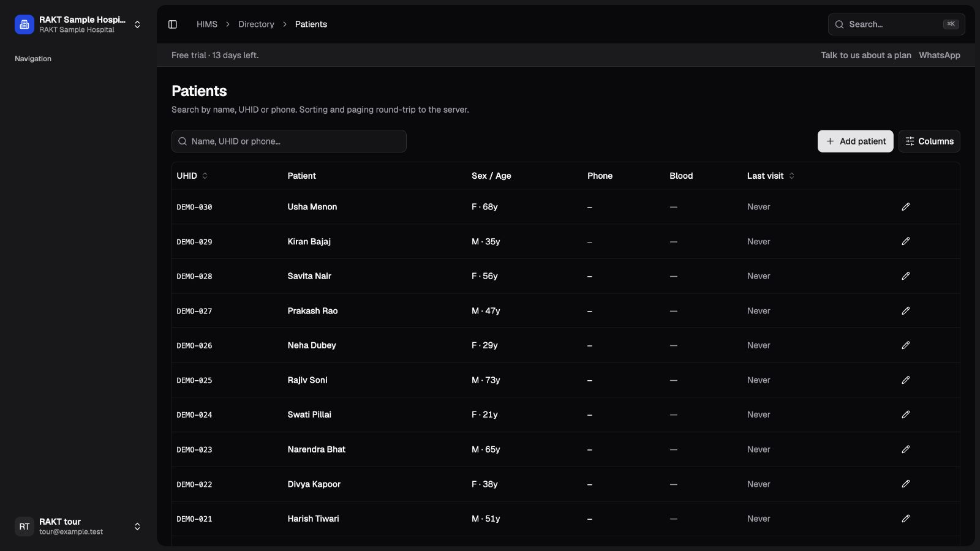Screen dimensions: 980x551
Task: Edit patient Usha Menon with pencil icon
Action: point(905,207)
